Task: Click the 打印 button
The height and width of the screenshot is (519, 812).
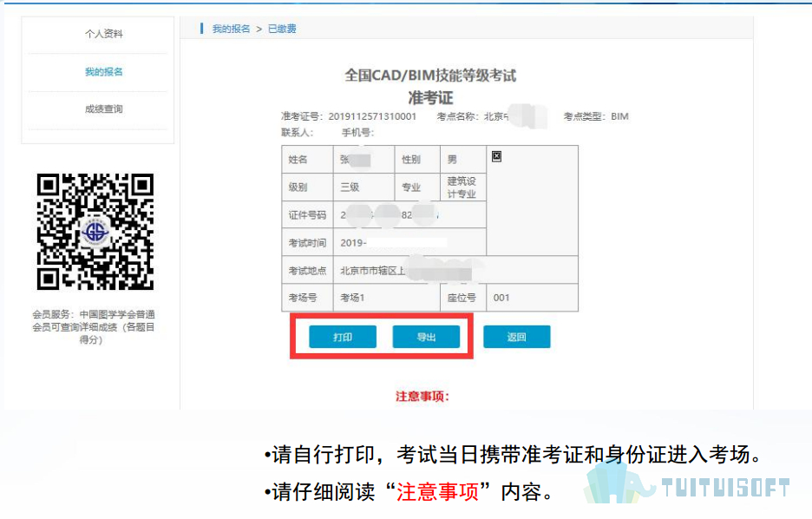Action: 343,338
